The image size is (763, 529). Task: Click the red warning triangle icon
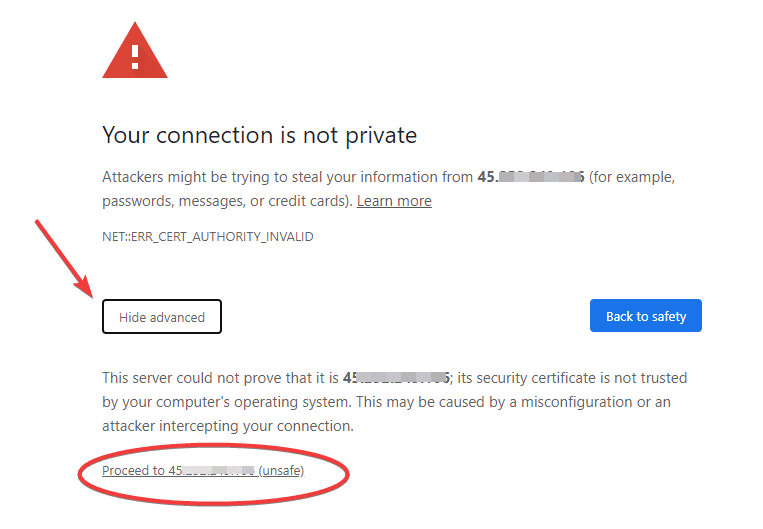135,48
